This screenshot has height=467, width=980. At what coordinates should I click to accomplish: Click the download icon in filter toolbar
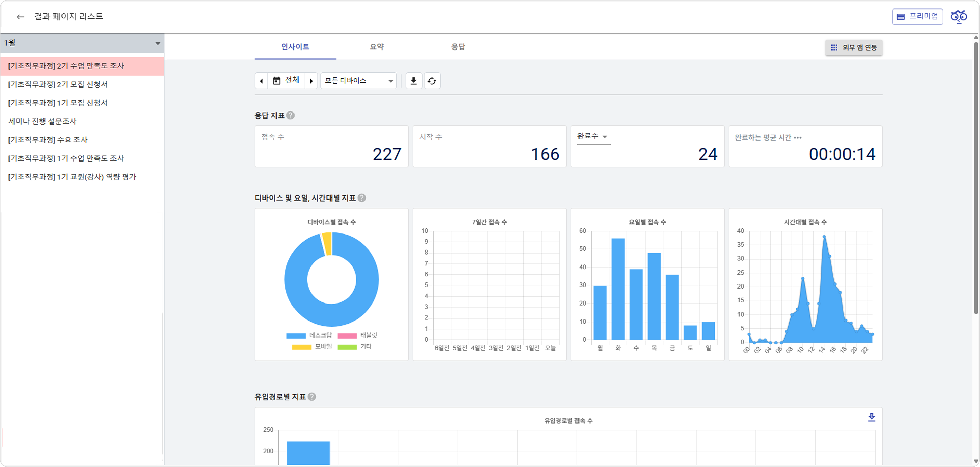coord(413,81)
